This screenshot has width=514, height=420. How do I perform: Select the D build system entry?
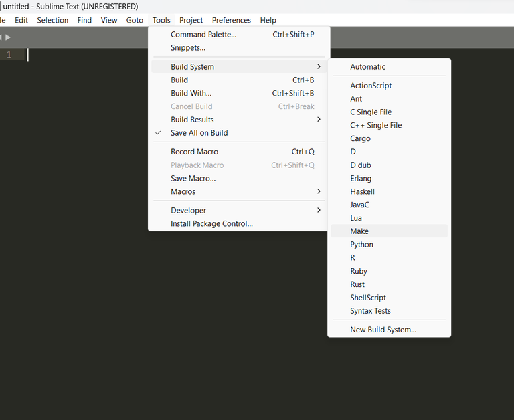(x=389, y=152)
